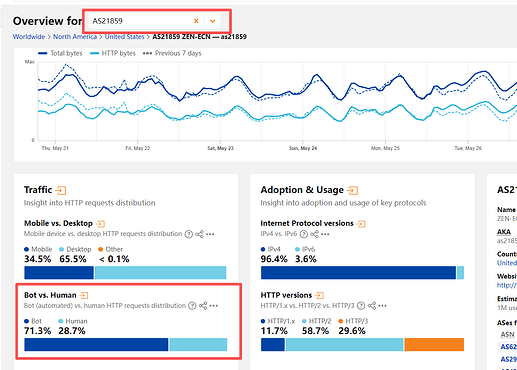Open more options for HTTP versions
The width and height of the screenshot is (517, 370).
383,306
